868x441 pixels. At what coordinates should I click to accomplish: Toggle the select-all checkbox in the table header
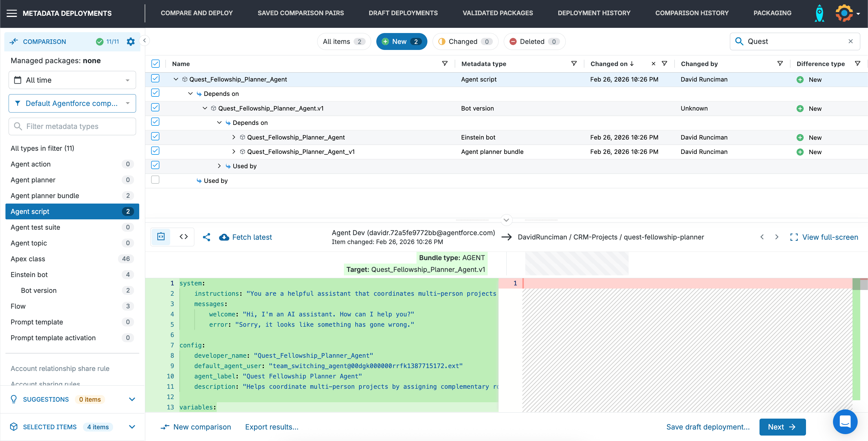click(x=155, y=63)
